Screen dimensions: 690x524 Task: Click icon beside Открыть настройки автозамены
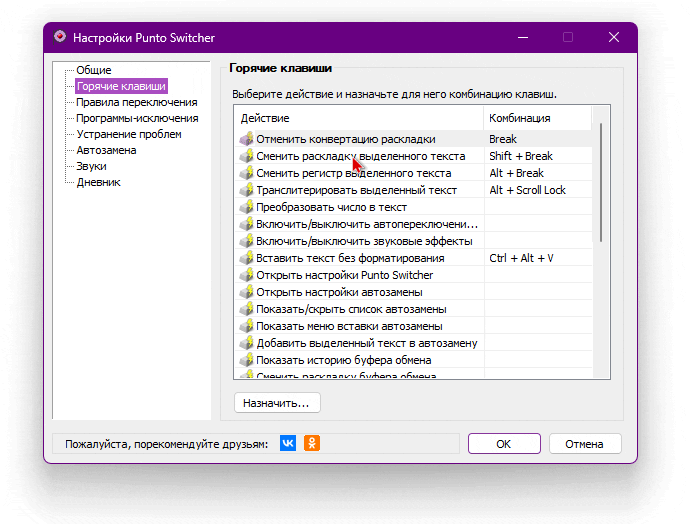tap(246, 292)
